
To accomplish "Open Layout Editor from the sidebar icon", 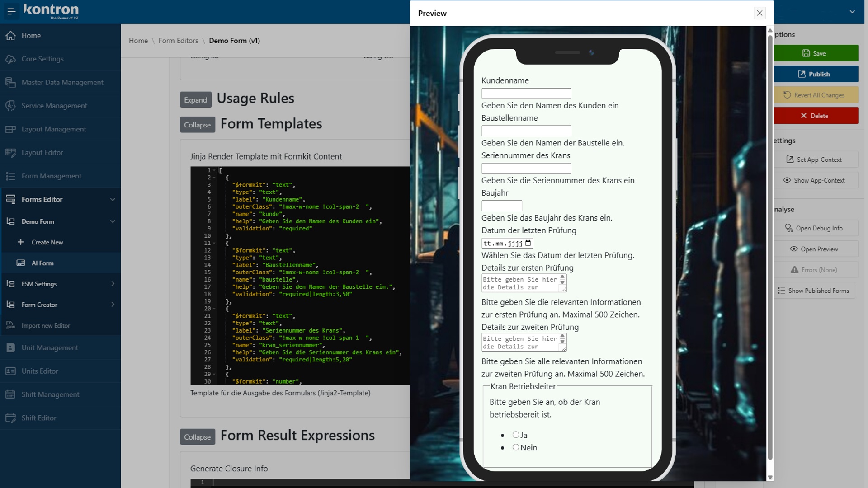I will [10, 152].
